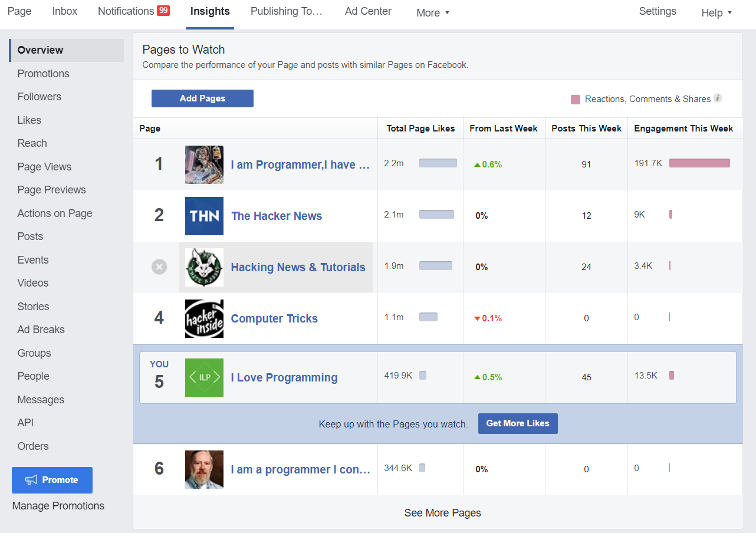
Task: Open the Publishing Tools tab
Action: tap(287, 11)
